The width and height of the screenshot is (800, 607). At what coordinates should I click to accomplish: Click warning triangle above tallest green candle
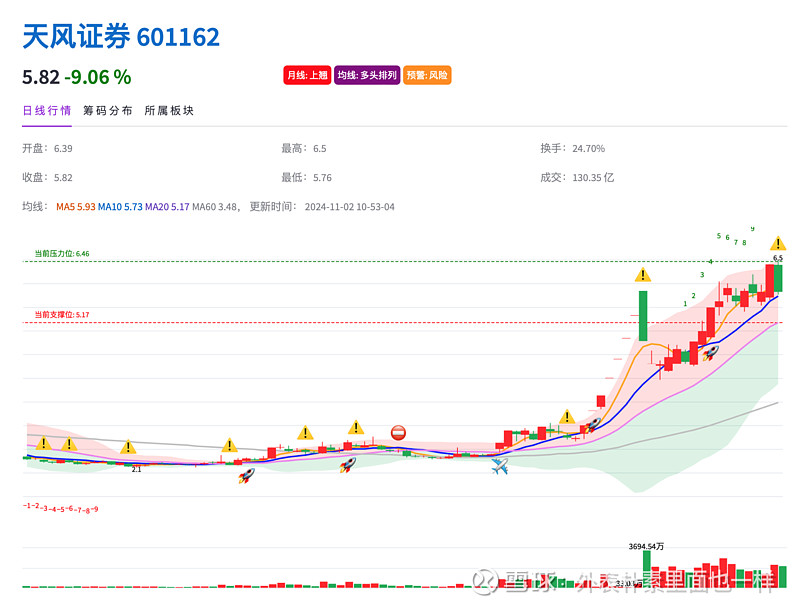click(x=643, y=275)
